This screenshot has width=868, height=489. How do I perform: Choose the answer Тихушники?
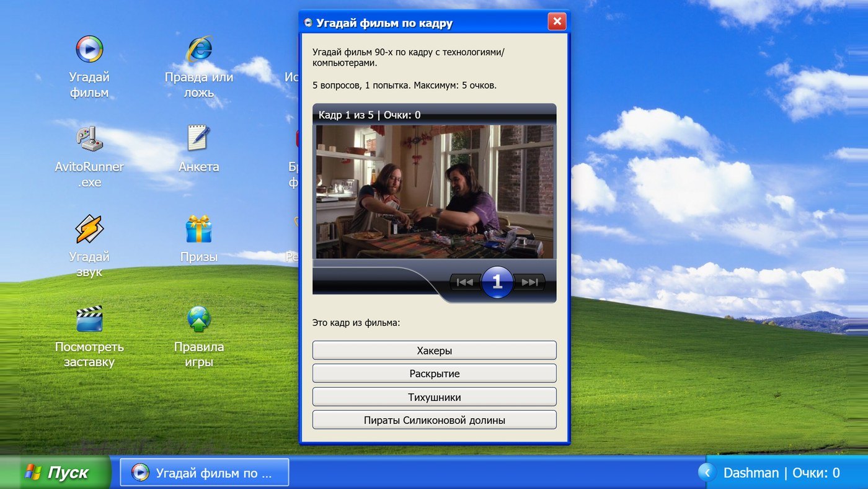[434, 397]
